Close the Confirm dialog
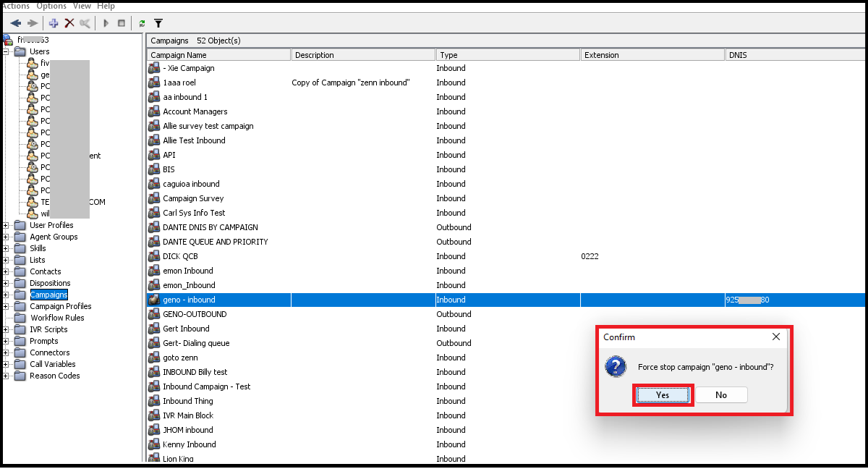Screen dimensions: 868x469 [776, 337]
